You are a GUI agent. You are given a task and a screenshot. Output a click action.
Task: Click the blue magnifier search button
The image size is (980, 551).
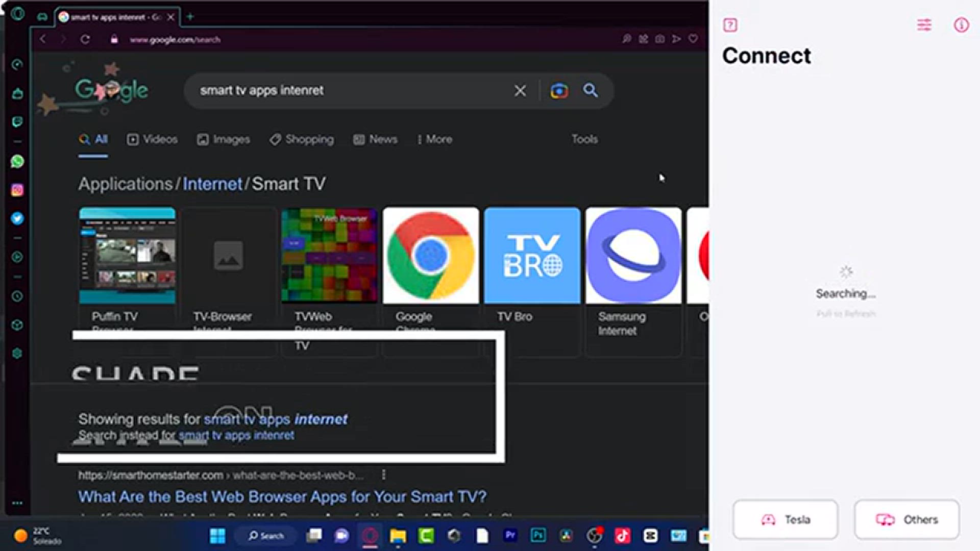click(591, 90)
